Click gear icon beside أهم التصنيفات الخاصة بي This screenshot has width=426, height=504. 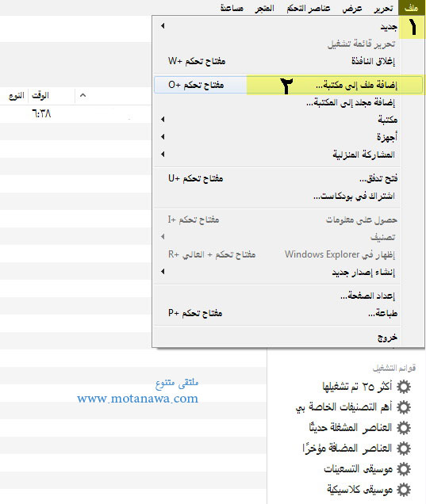pyautogui.click(x=404, y=407)
